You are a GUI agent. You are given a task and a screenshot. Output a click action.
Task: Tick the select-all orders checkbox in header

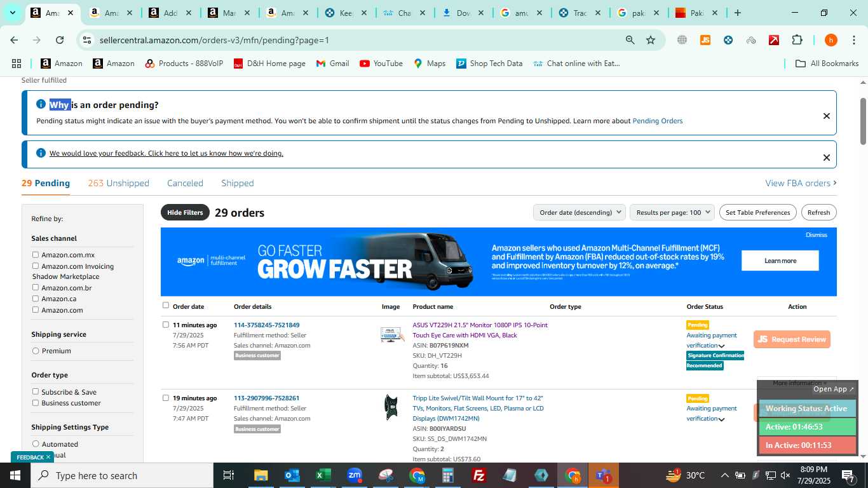click(x=166, y=306)
